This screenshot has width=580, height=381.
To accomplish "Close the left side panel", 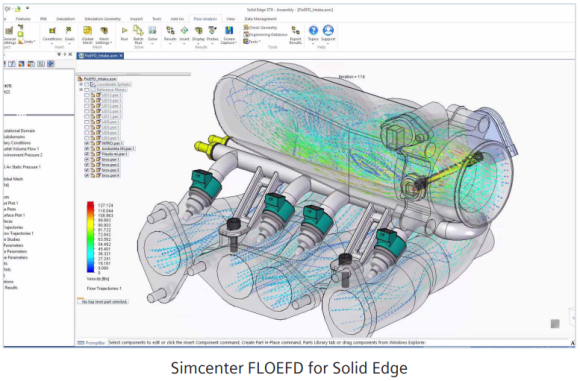I will pos(70,54).
